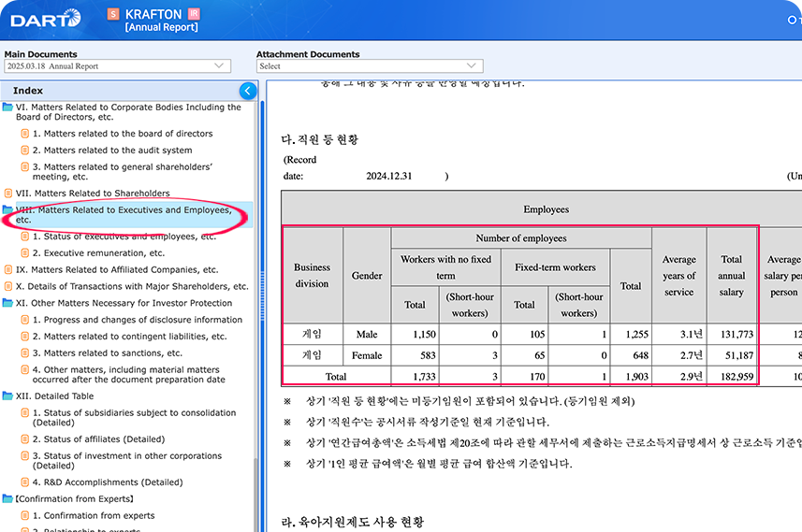The height and width of the screenshot is (532, 802).
Task: Open 1. Status of subsidiaries subject to consolidation
Action: [134, 418]
